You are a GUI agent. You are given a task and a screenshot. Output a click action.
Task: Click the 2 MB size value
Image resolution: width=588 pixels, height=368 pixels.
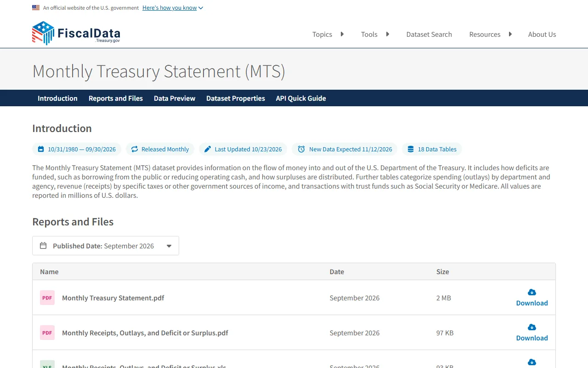coord(444,298)
